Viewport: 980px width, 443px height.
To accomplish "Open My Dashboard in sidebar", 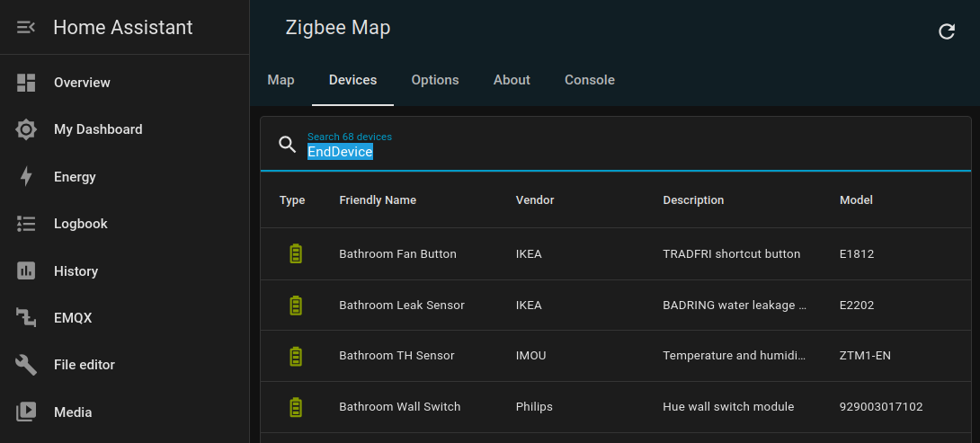I will pyautogui.click(x=98, y=129).
